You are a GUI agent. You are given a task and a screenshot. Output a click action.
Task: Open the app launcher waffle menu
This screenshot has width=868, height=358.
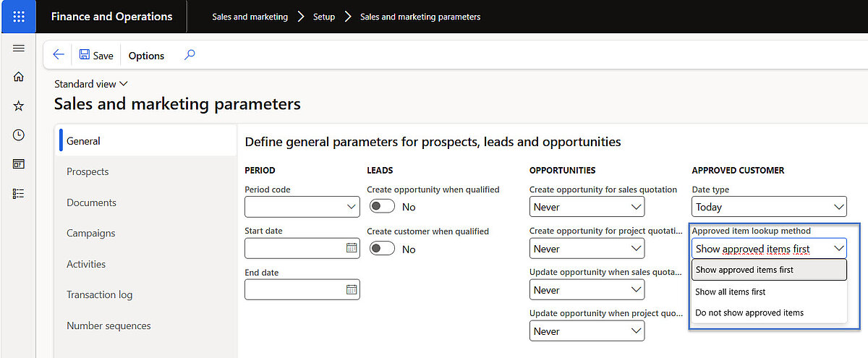[18, 16]
